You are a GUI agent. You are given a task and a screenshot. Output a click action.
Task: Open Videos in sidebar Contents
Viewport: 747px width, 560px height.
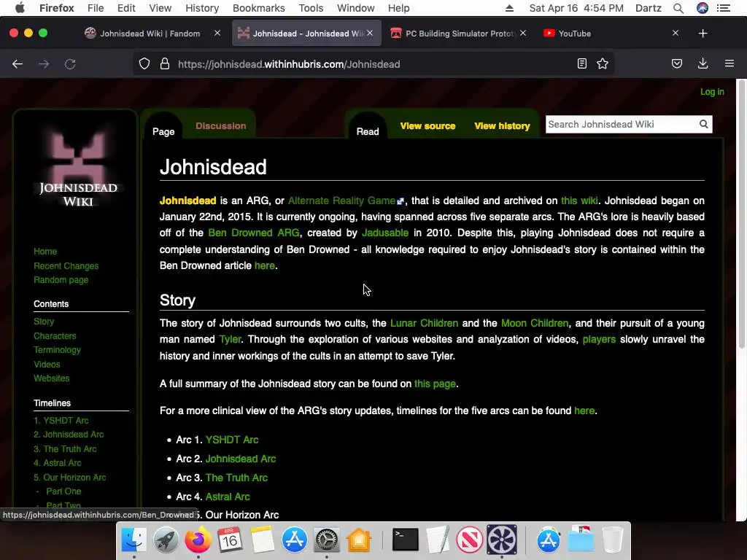click(47, 365)
